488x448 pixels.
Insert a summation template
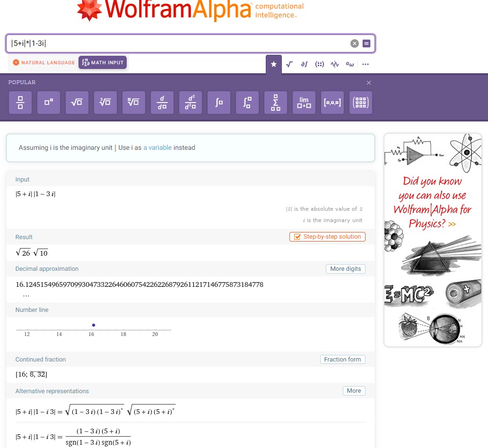pos(275,103)
